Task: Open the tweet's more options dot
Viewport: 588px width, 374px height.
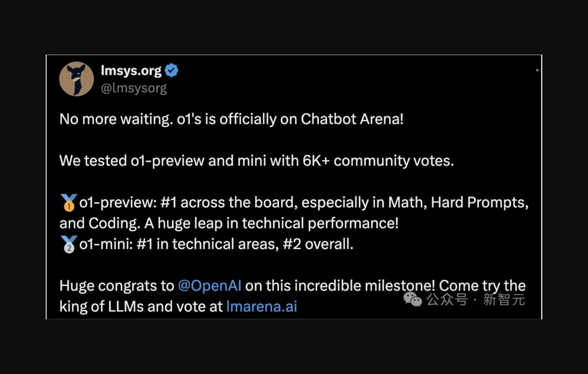Action: pos(537,71)
